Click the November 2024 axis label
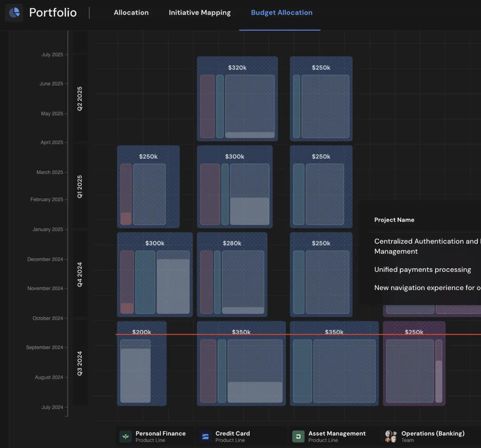This screenshot has width=481, height=448. tap(45, 288)
